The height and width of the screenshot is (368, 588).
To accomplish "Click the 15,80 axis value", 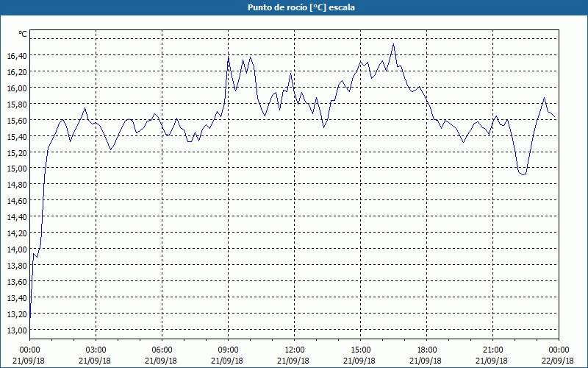I will point(17,104).
